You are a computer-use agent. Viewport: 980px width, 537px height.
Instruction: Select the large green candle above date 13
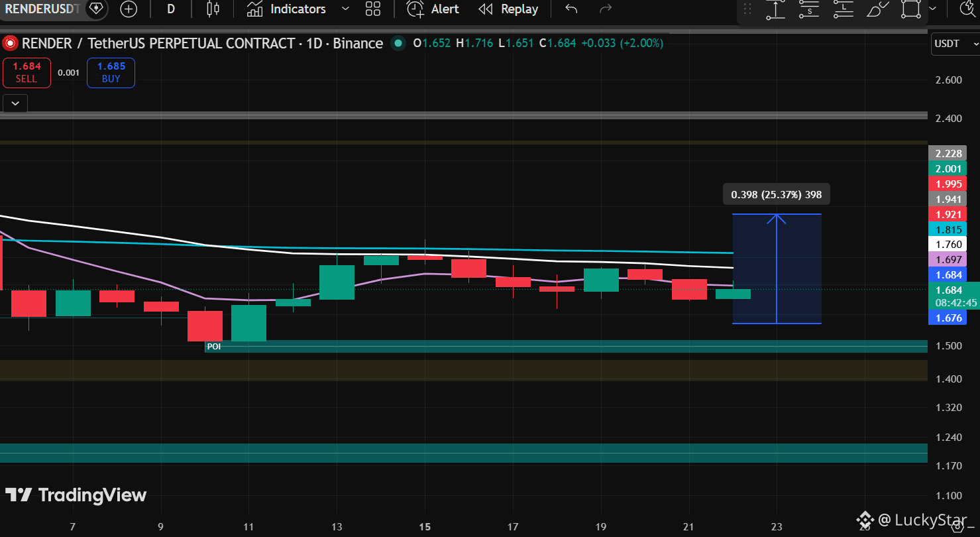(x=337, y=282)
